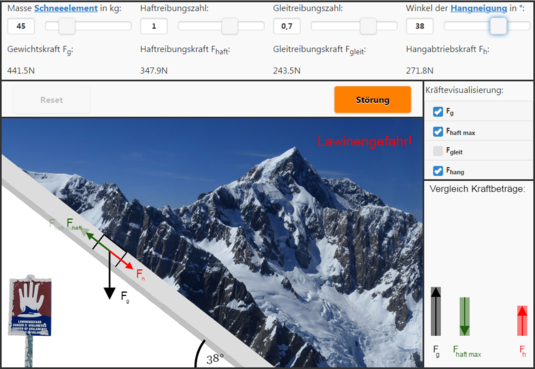This screenshot has width=535, height=369.
Task: Uncheck the Fg force visualization checkbox
Action: pos(438,112)
